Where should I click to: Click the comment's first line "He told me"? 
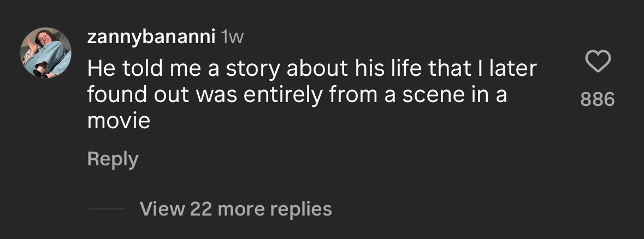click(135, 68)
